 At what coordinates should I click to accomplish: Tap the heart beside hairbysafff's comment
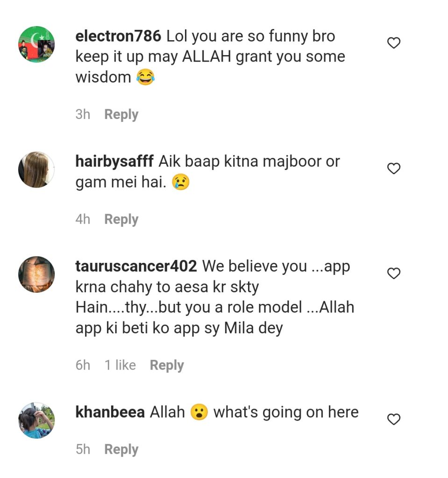[394, 169]
